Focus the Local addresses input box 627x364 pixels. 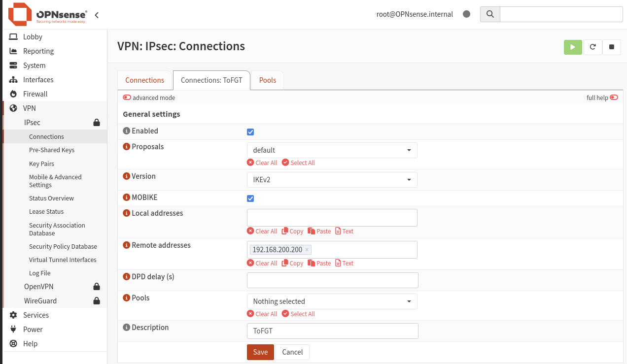(332, 218)
